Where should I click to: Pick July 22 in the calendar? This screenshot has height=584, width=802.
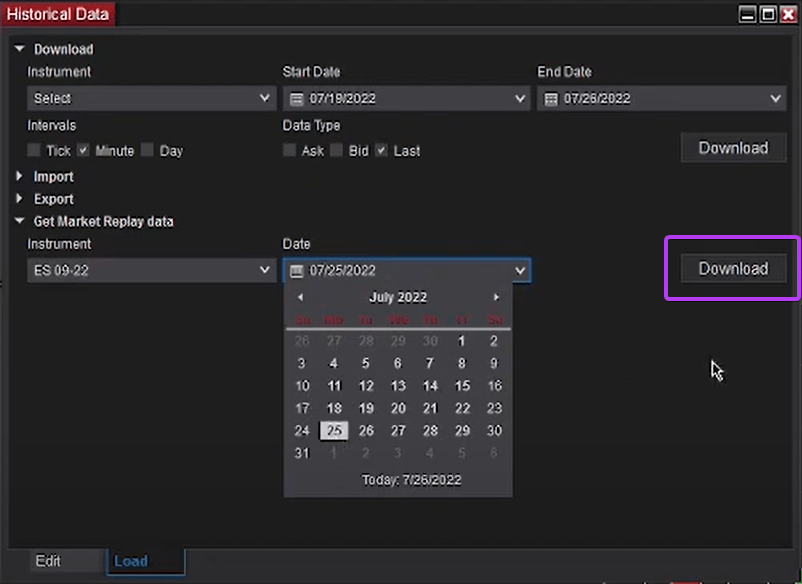point(462,409)
